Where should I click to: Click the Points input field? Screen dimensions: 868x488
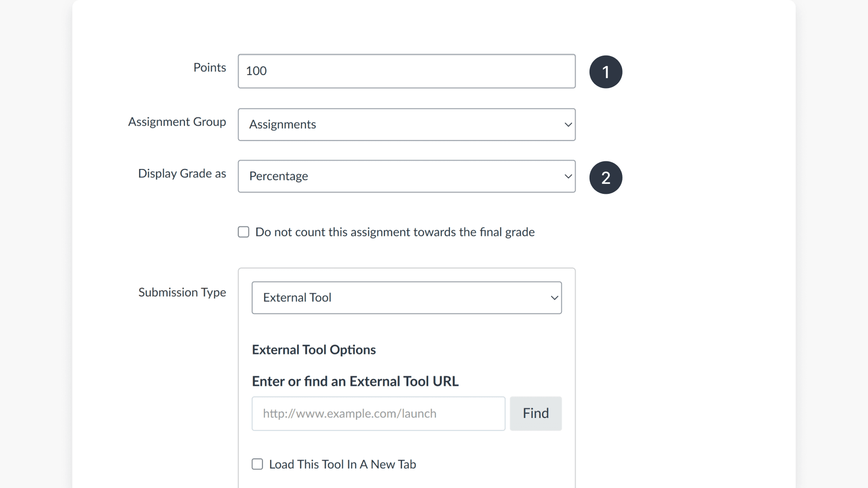406,71
